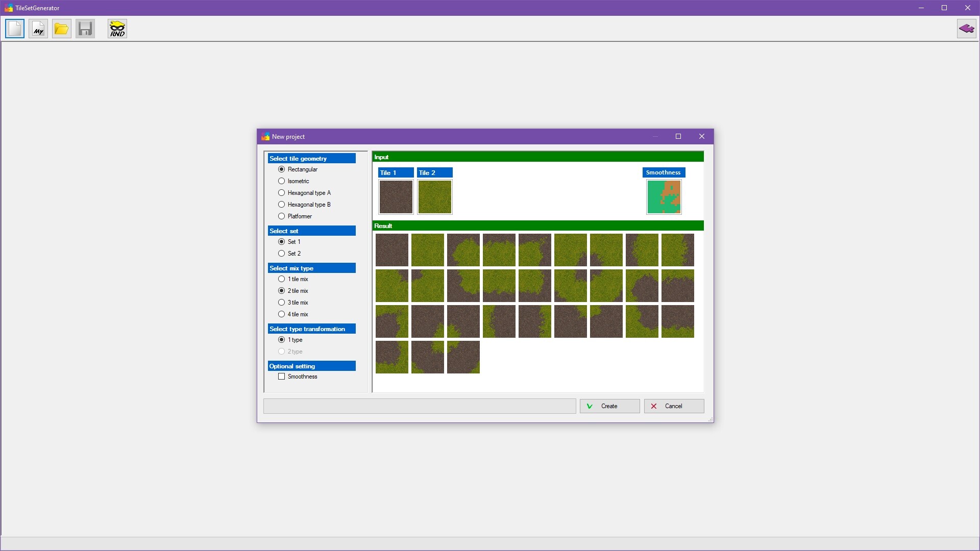This screenshot has width=980, height=551.
Task: Click the empty field beside Create button
Action: [x=420, y=406]
